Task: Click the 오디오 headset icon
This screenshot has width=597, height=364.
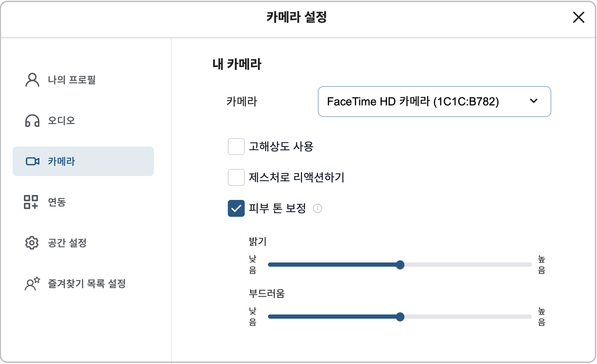Action: click(x=32, y=121)
